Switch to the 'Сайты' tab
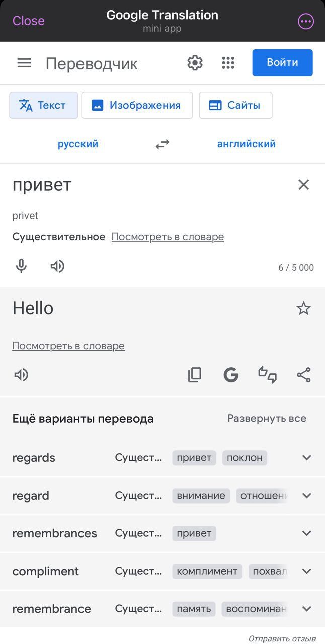Viewport: 325px width, 644px height. coord(235,105)
